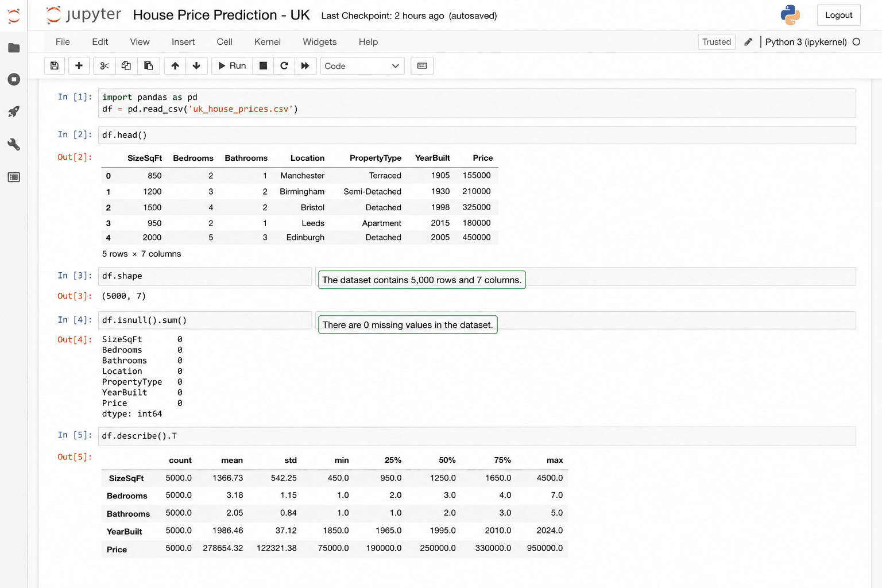Copy selected cells icon
The width and height of the screenshot is (882, 588).
coord(126,66)
